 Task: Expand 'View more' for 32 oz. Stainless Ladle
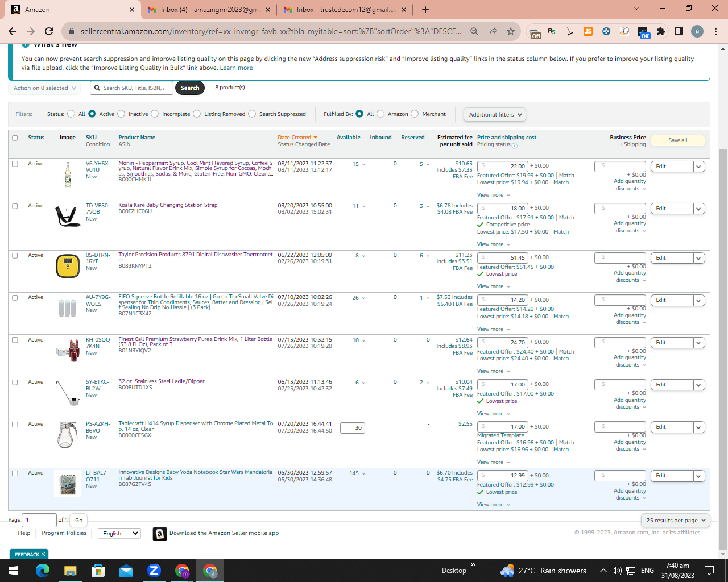point(494,414)
